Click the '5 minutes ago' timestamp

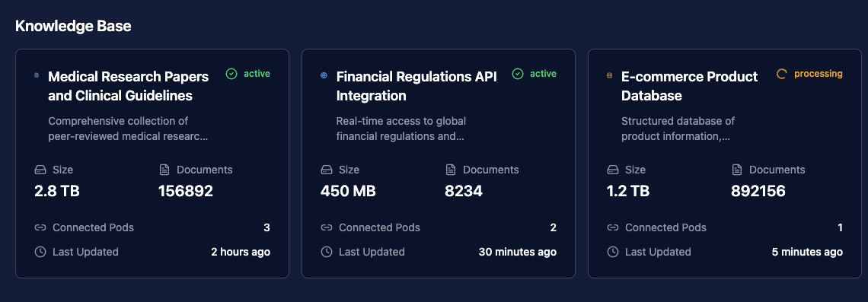[x=808, y=252]
